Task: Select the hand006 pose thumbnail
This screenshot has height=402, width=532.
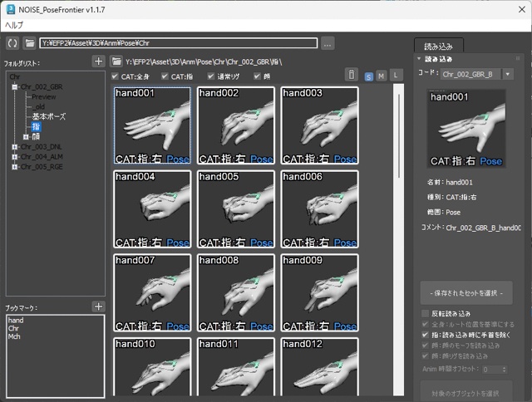Action: click(319, 209)
